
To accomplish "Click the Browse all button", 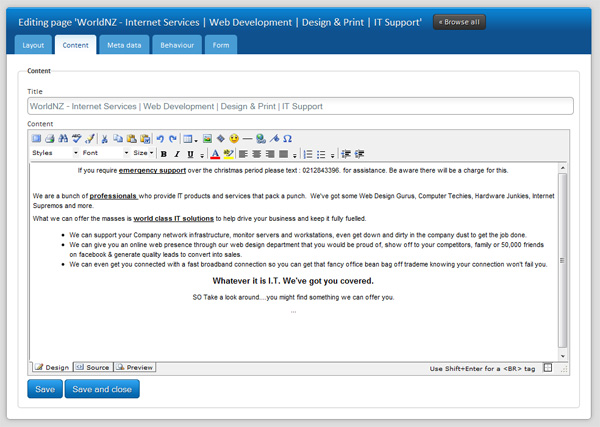I will coord(459,22).
